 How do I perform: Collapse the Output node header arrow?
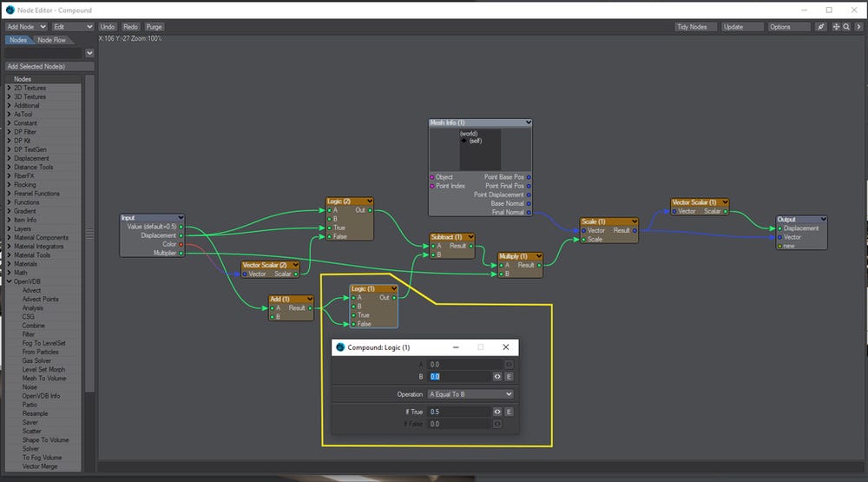823,220
